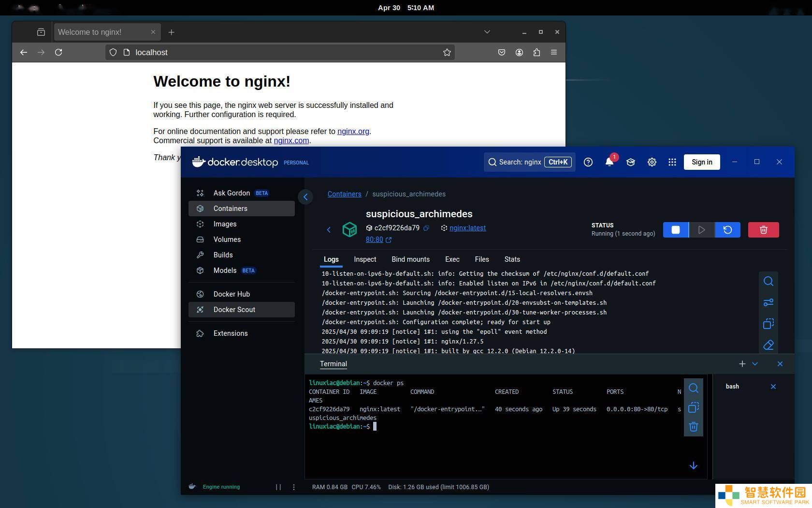Delete the container with the red trash button

coord(763,230)
